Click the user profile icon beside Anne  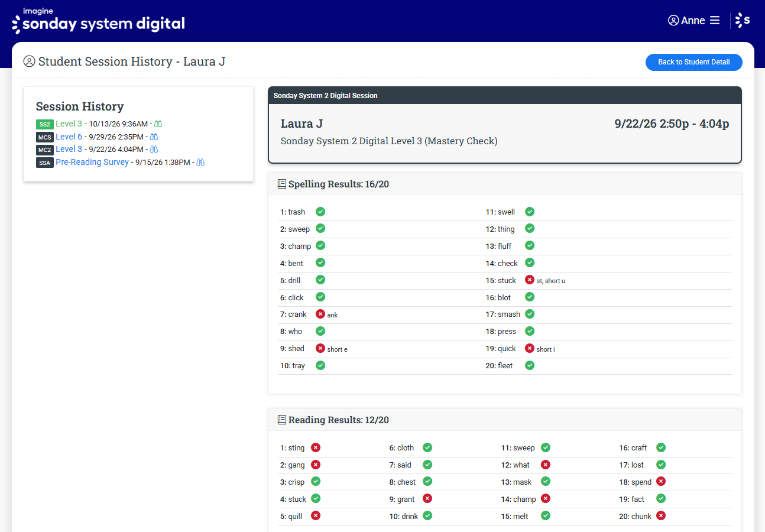pos(673,21)
